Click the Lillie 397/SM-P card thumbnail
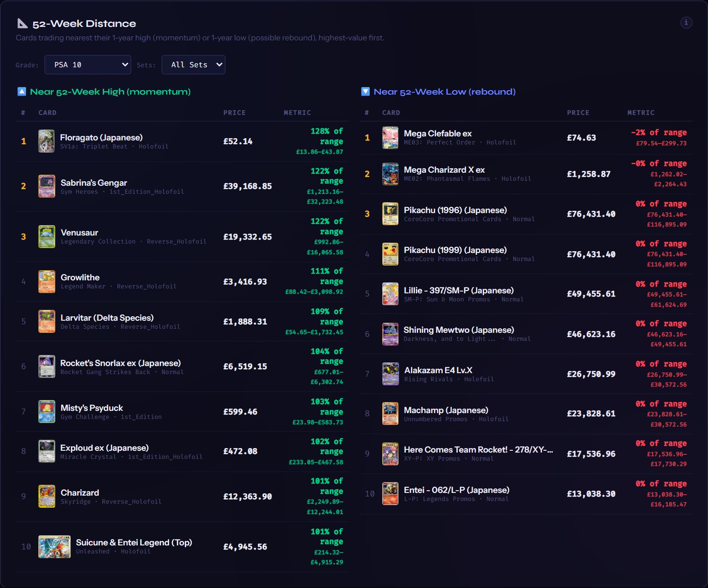Screen dimensions: 708x588 point(390,294)
